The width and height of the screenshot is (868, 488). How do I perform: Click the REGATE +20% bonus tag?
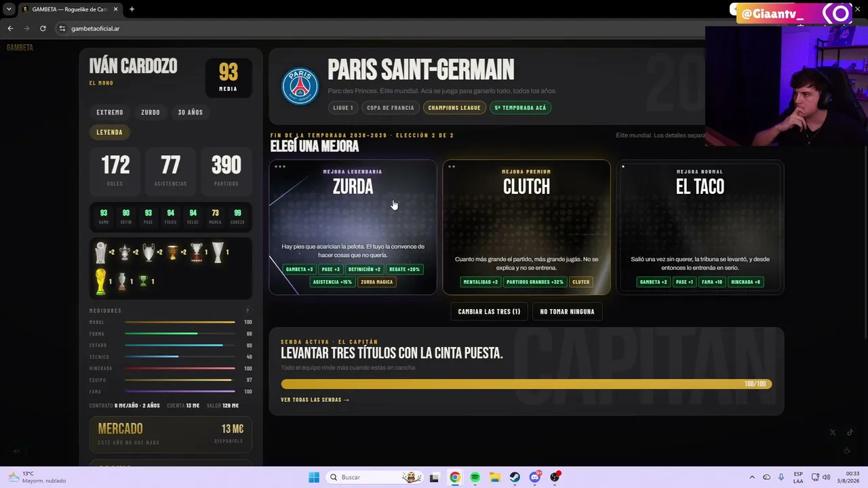click(x=404, y=269)
